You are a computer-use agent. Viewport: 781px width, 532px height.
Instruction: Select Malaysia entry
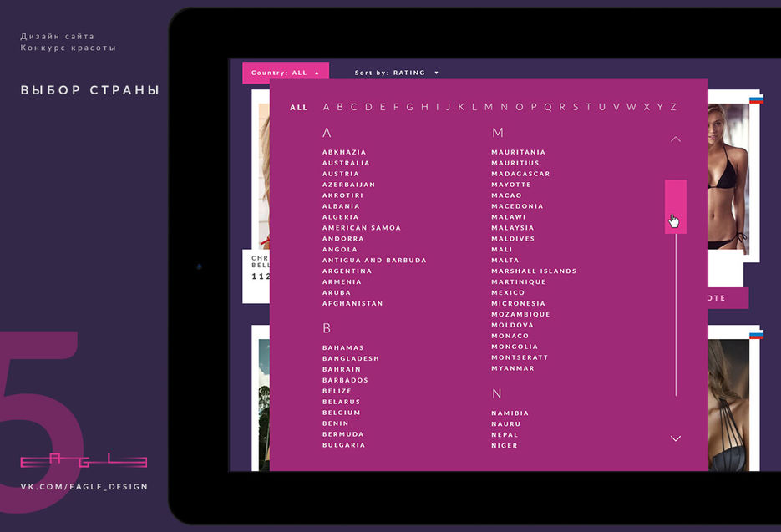pyautogui.click(x=513, y=228)
